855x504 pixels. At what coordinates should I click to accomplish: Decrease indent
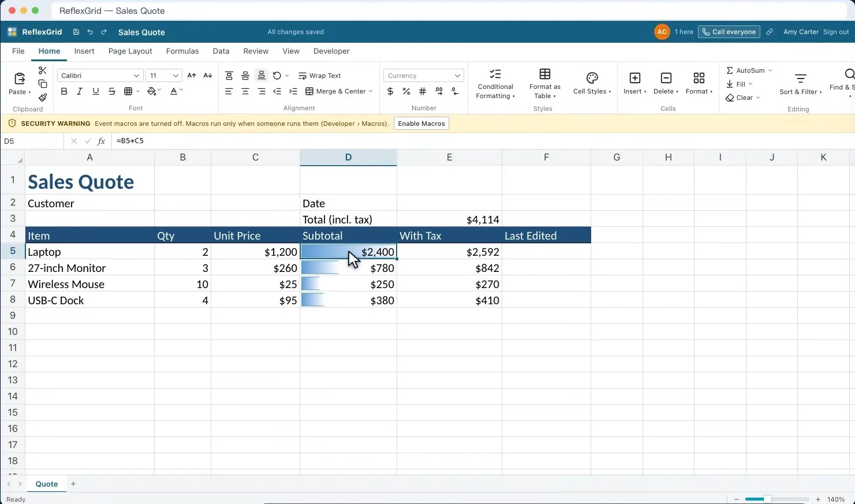tap(277, 91)
